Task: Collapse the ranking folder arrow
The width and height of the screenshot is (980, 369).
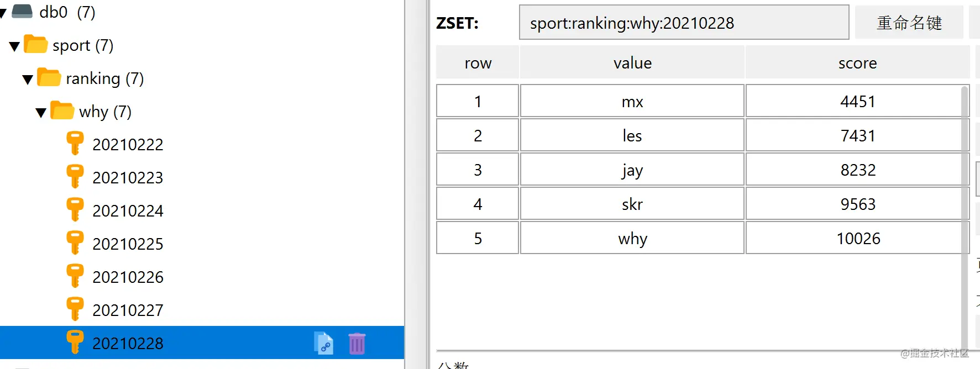Action: coord(28,80)
